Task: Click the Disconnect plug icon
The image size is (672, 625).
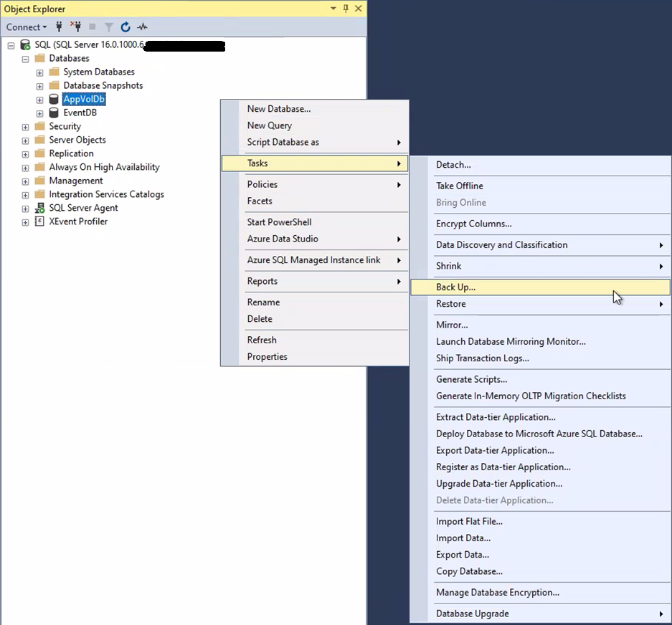Action: pyautogui.click(x=75, y=27)
